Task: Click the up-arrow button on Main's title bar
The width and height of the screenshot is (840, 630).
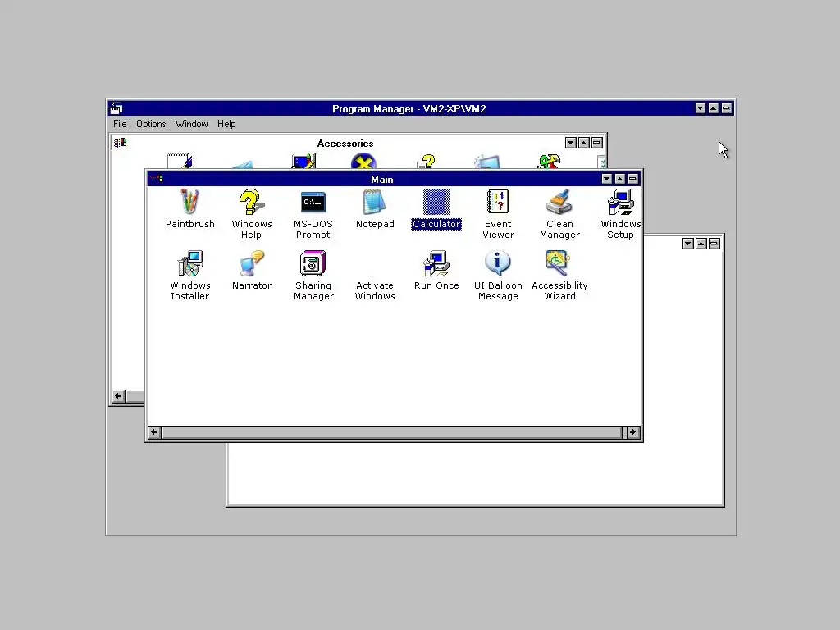Action: click(x=620, y=179)
